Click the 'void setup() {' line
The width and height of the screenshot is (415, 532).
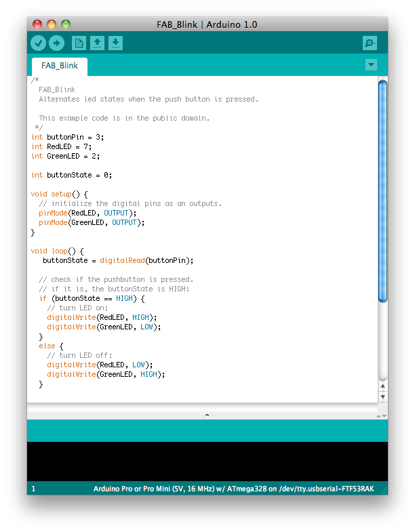click(x=60, y=194)
